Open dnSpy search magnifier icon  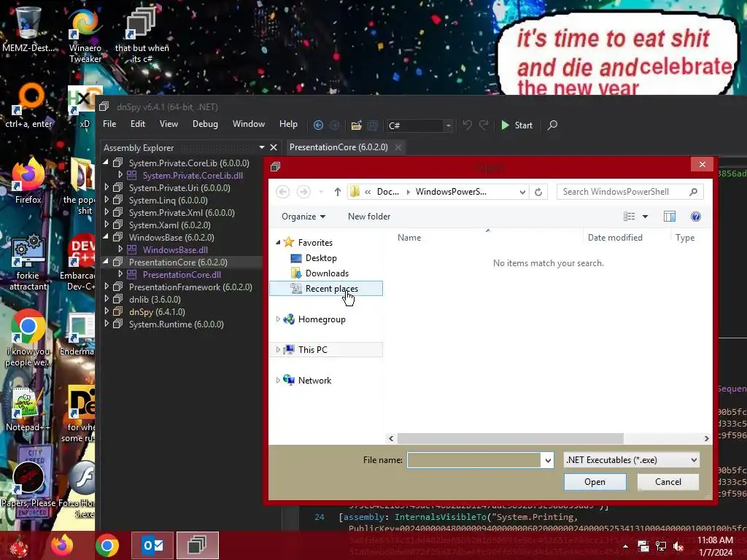click(x=552, y=125)
